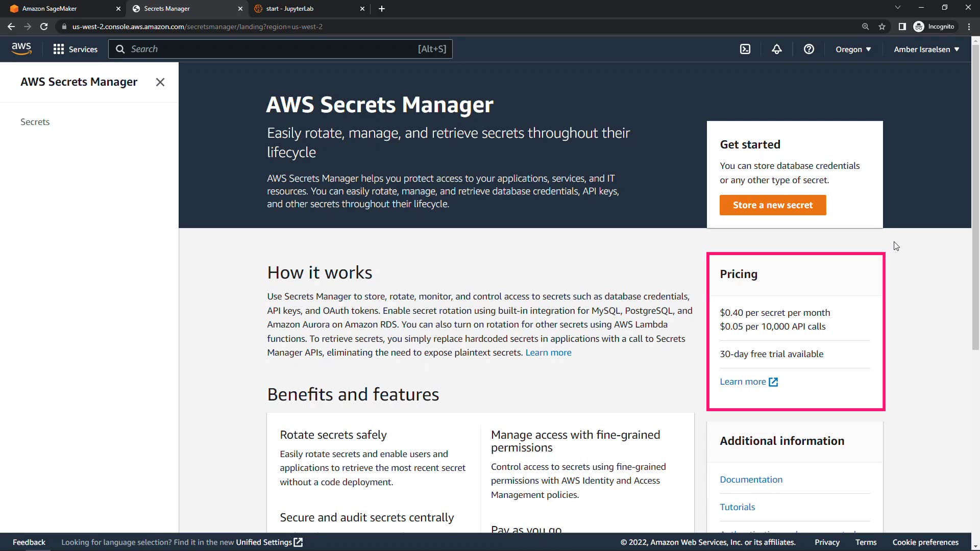Click the browser zoom magnifier icon

pyautogui.click(x=865, y=27)
